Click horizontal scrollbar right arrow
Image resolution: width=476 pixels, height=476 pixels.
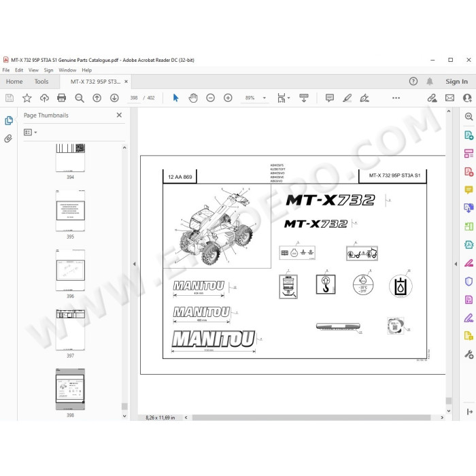point(442,418)
